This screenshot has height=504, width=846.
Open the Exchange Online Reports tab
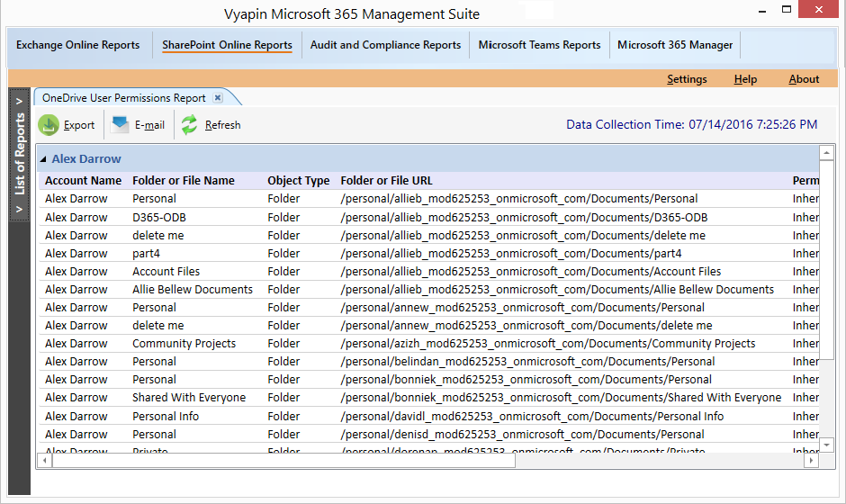[77, 45]
